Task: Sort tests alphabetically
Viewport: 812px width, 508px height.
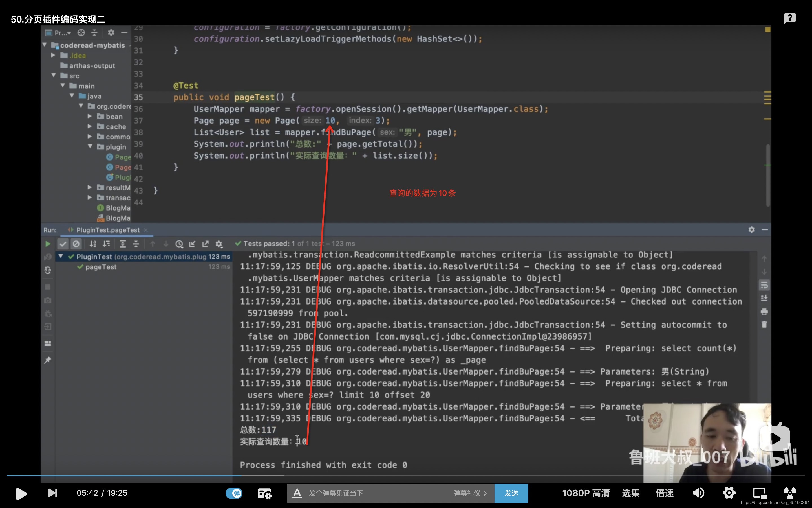Action: pyautogui.click(x=93, y=244)
